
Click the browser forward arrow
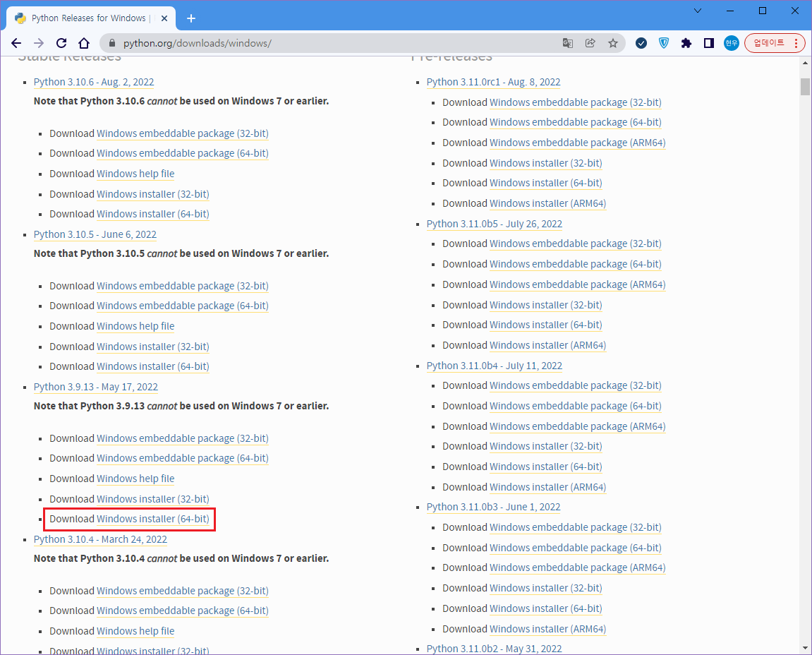tap(39, 43)
